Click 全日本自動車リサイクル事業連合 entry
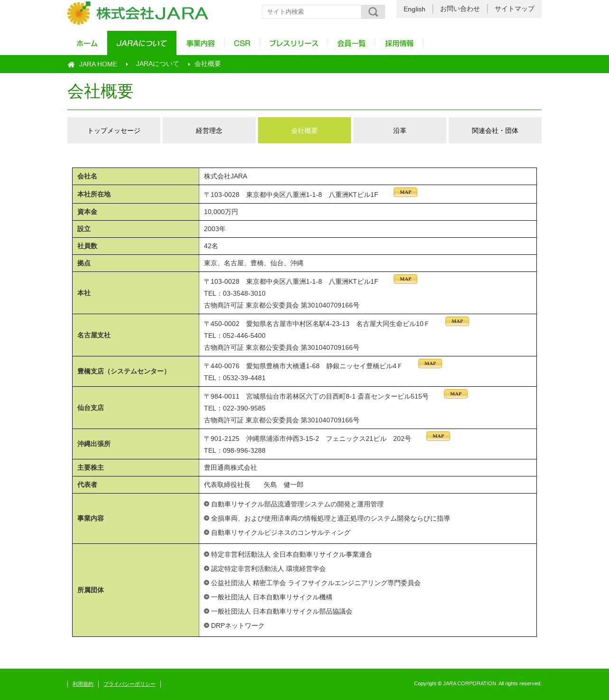Viewport: 609px width, 700px height. (x=292, y=554)
